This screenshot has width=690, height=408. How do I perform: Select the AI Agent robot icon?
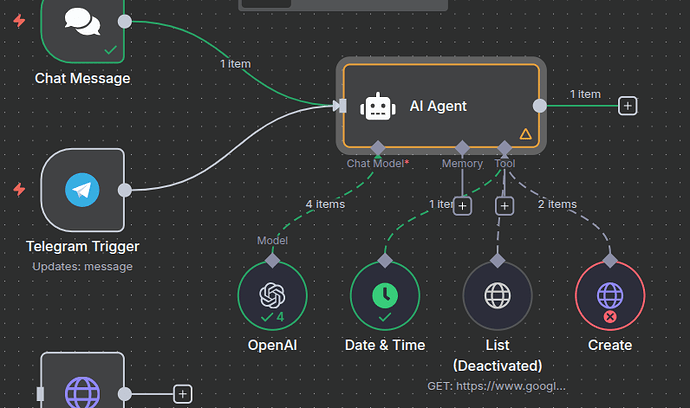378,106
